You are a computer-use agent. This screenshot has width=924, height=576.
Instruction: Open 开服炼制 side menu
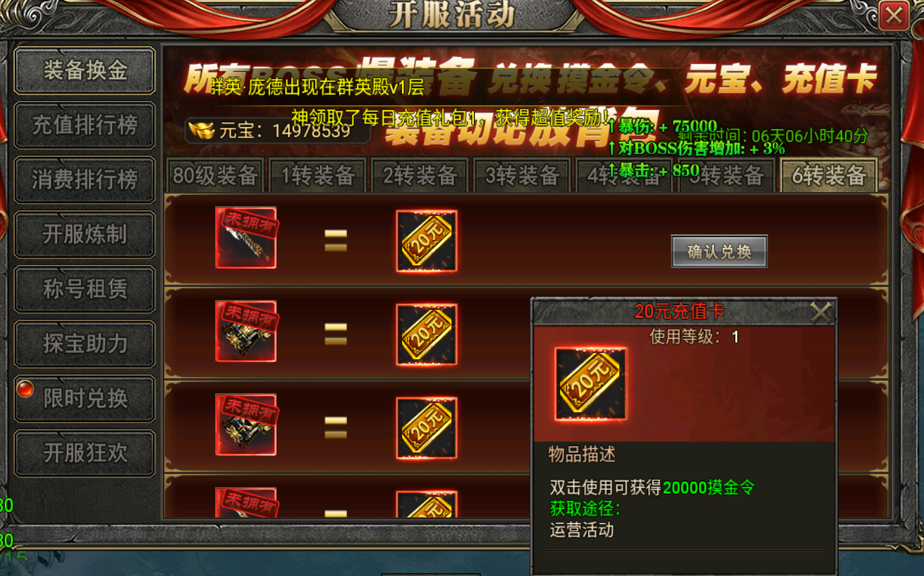85,234
